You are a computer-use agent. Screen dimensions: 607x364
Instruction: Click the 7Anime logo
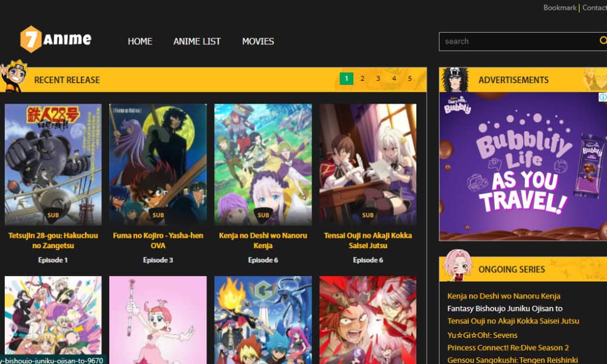tap(56, 39)
